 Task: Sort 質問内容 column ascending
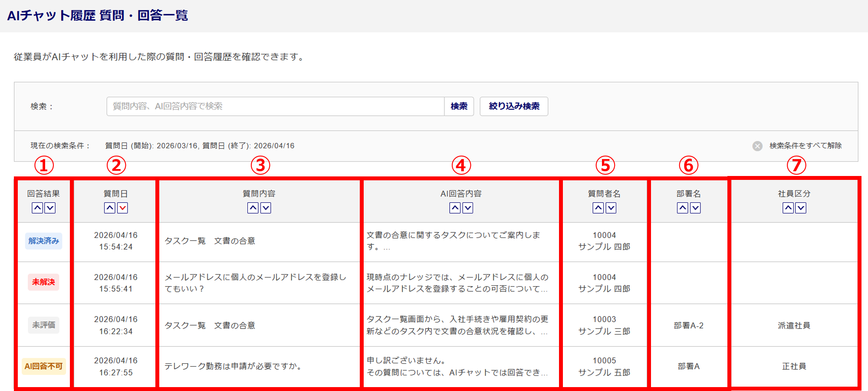(x=253, y=208)
